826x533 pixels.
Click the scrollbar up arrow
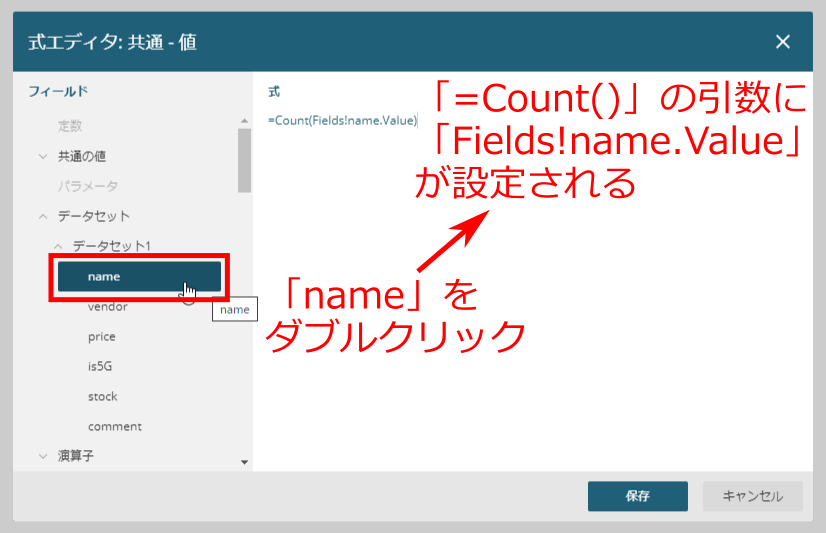244,121
